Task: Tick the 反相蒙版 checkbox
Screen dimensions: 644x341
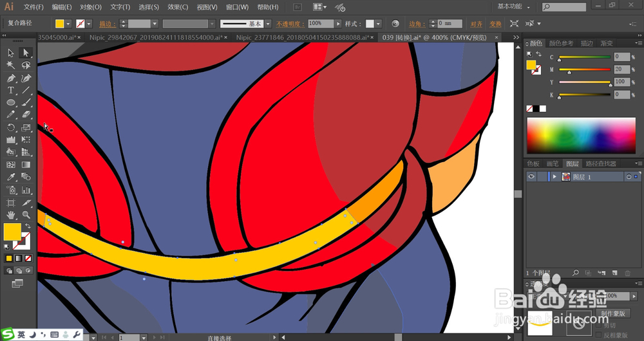Action: 599,335
